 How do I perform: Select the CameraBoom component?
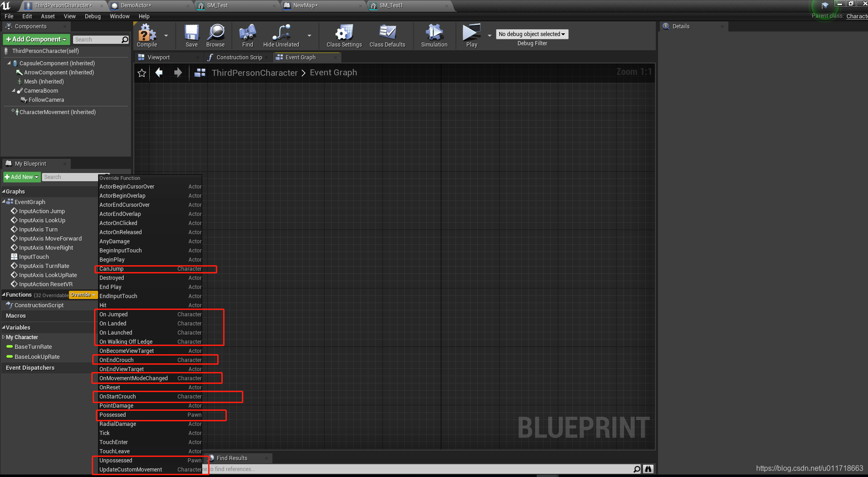pos(41,91)
